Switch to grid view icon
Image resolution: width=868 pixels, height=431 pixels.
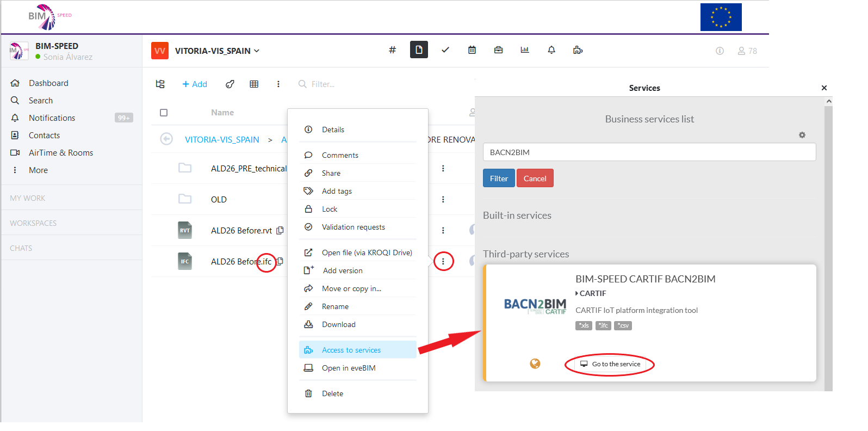click(x=254, y=84)
